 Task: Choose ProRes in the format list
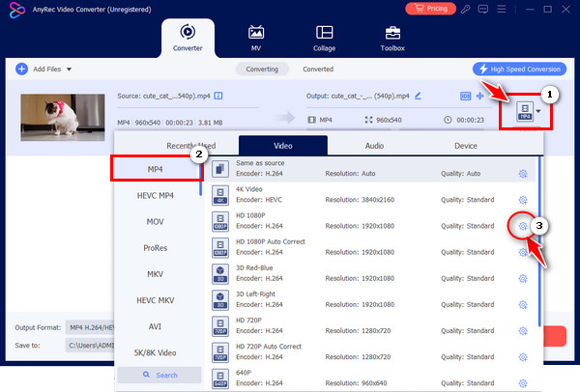tap(156, 248)
